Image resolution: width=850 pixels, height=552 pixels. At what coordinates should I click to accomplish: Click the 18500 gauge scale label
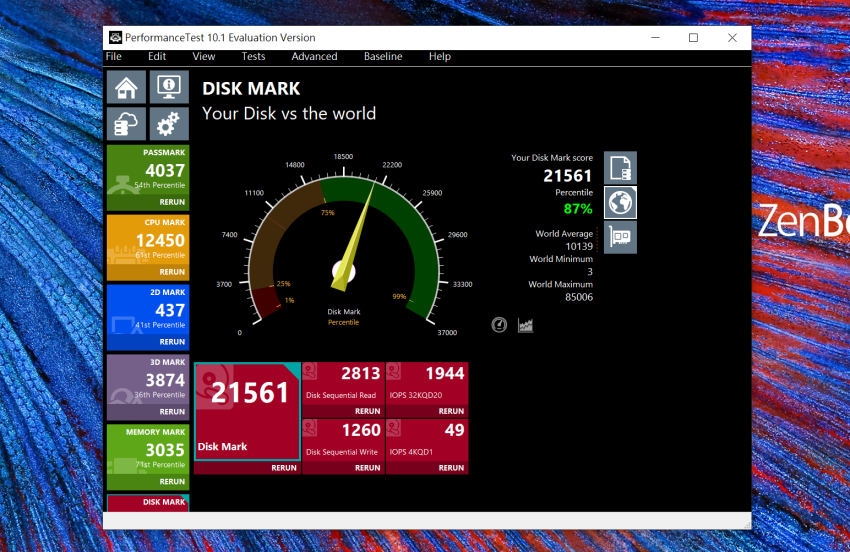click(343, 157)
